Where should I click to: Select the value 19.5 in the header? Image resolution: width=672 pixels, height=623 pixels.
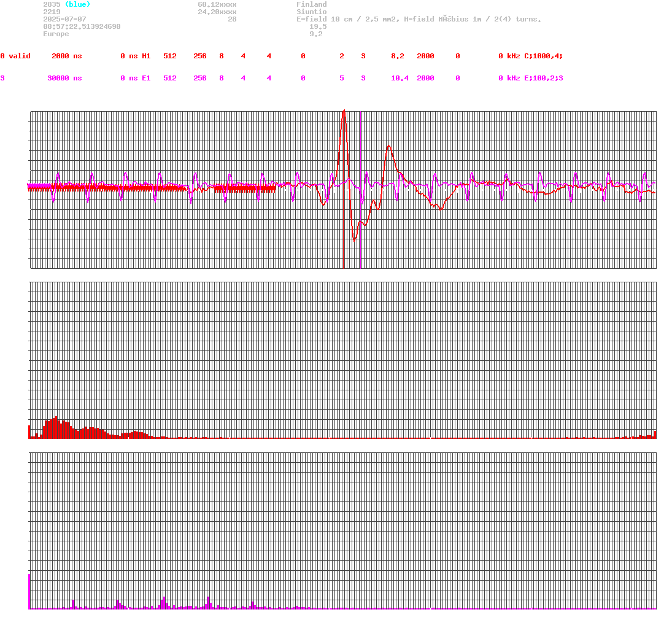(318, 26)
